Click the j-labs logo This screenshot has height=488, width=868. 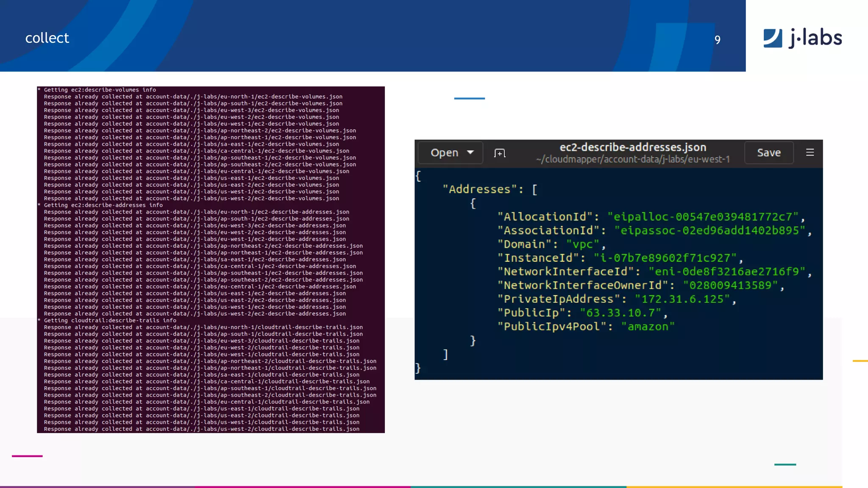tap(802, 38)
